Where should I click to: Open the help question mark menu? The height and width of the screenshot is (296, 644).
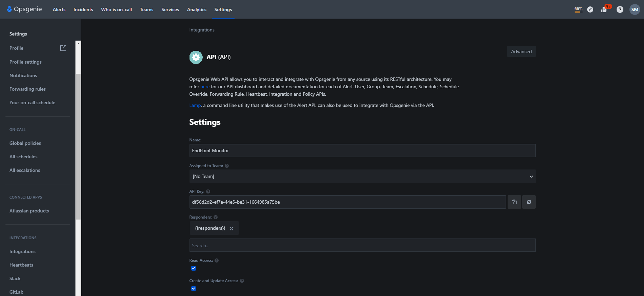pos(620,9)
